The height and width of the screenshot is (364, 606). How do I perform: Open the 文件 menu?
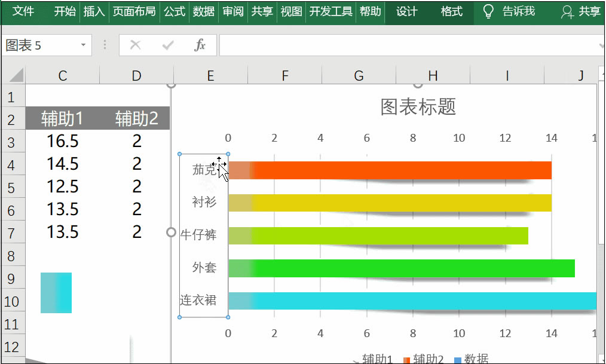23,12
